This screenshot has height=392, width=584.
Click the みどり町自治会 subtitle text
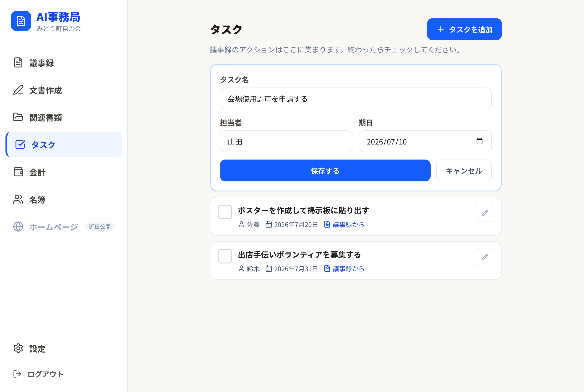(59, 28)
